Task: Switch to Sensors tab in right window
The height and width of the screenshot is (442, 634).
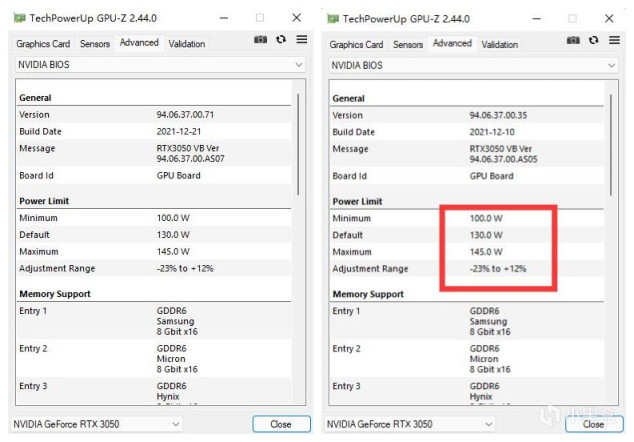Action: pos(408,44)
